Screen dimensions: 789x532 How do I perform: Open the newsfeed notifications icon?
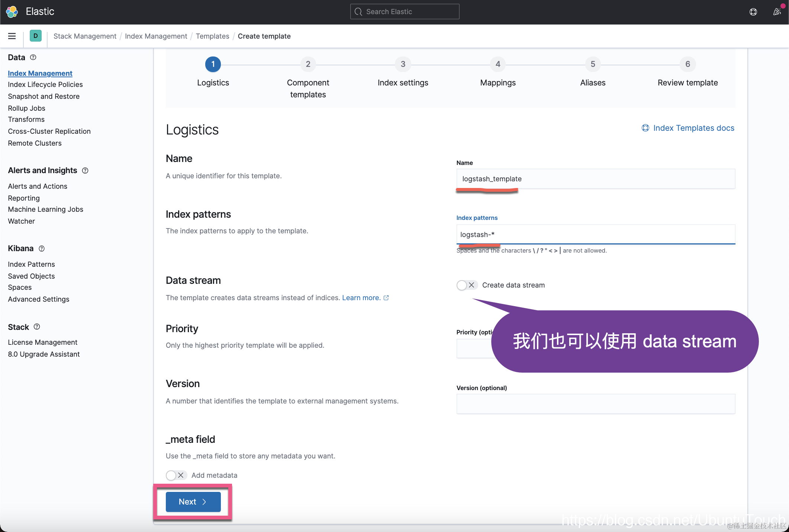(777, 12)
